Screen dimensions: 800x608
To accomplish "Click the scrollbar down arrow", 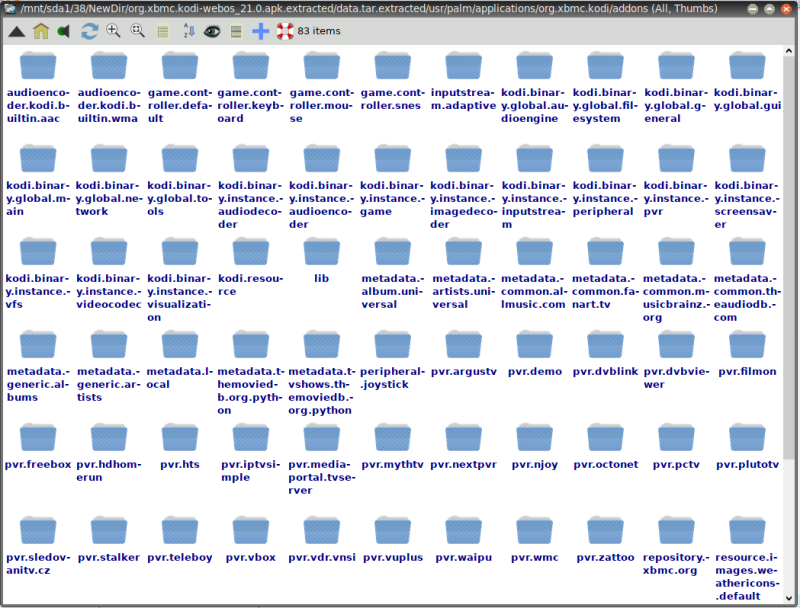I will [789, 598].
